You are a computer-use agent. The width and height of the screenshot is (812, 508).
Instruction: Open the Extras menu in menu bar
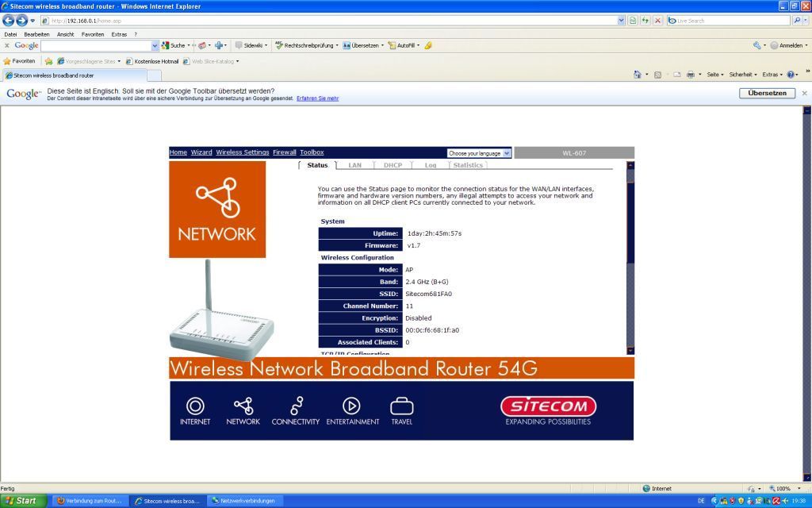click(119, 34)
